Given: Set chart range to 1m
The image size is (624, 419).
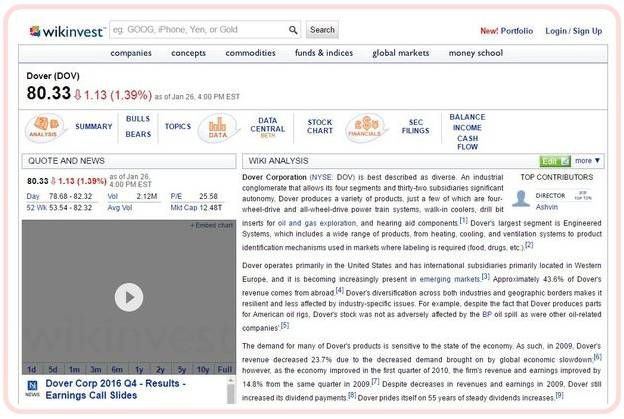Looking at the screenshot, I should point(74,370).
